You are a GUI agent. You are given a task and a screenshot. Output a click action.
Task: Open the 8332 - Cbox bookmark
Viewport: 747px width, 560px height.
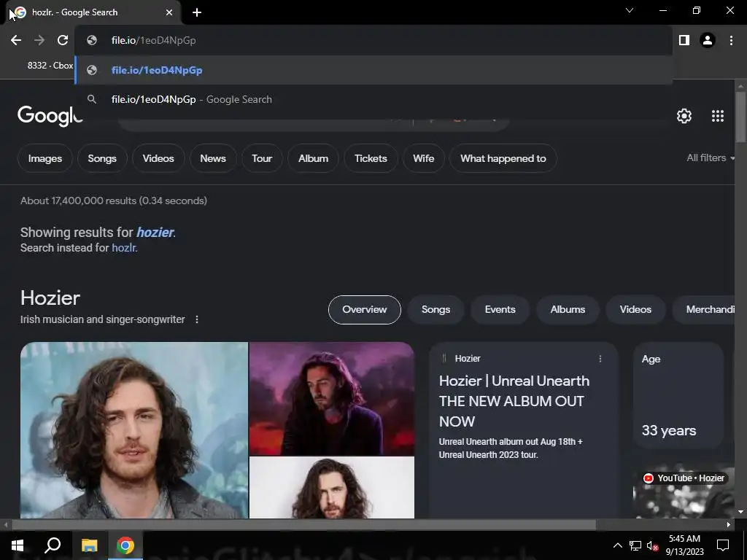[50, 65]
